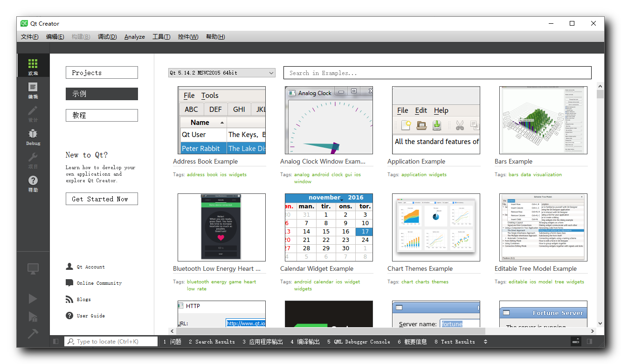Open Bluetooth Low Energy Heart thumbnail
Viewport: 621px width, 364px height.
click(221, 227)
